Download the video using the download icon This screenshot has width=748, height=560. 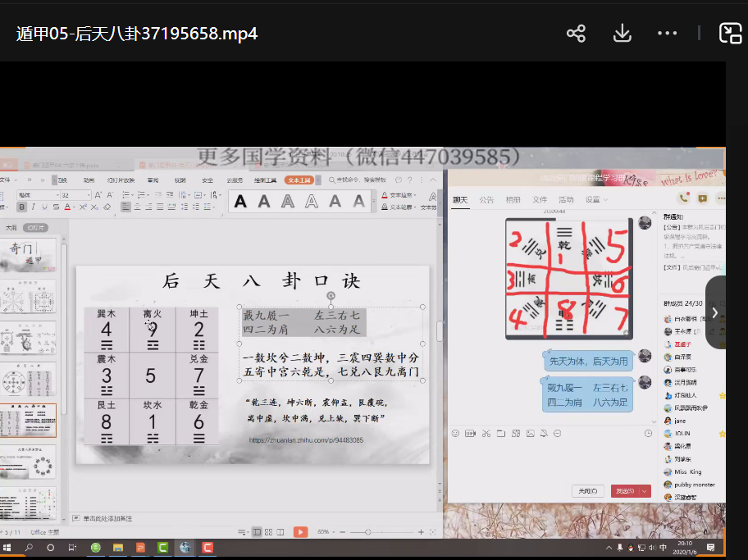(x=622, y=34)
